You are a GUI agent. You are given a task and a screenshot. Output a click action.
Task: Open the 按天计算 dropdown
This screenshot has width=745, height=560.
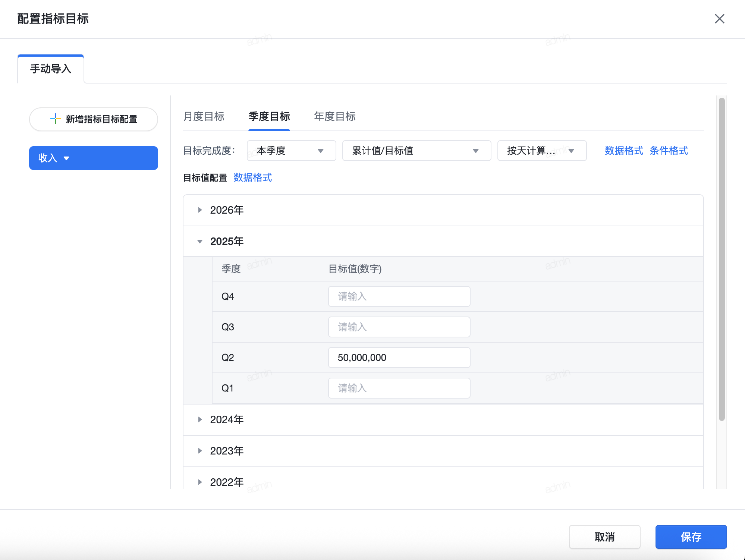tap(542, 151)
